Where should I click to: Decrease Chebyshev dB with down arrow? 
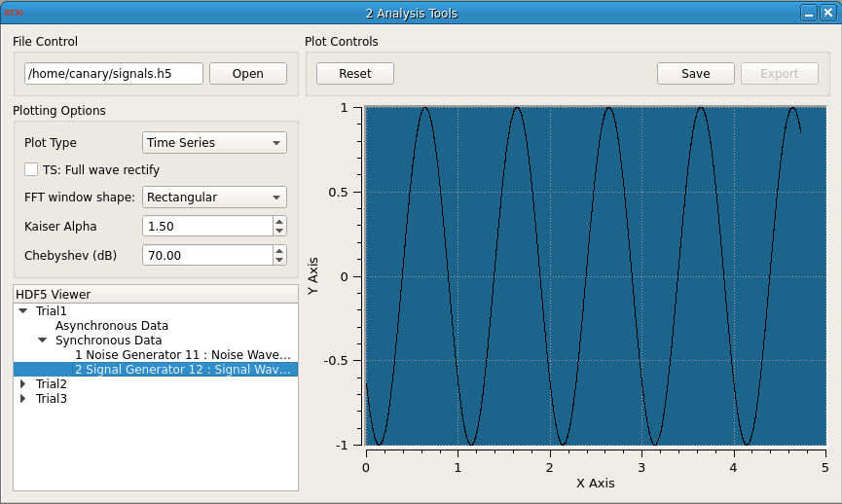279,260
